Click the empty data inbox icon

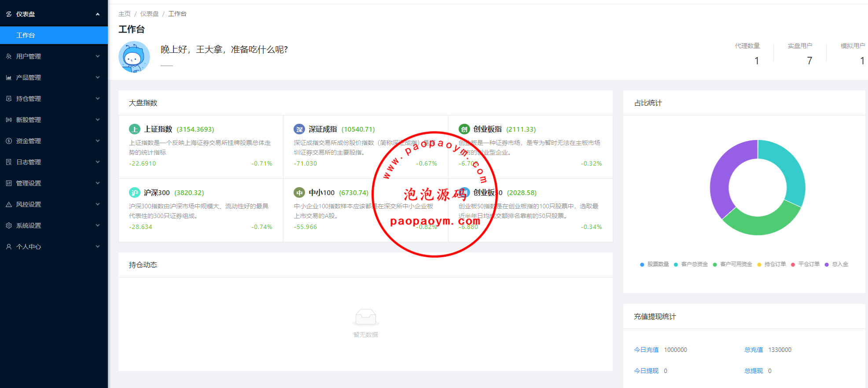click(365, 317)
